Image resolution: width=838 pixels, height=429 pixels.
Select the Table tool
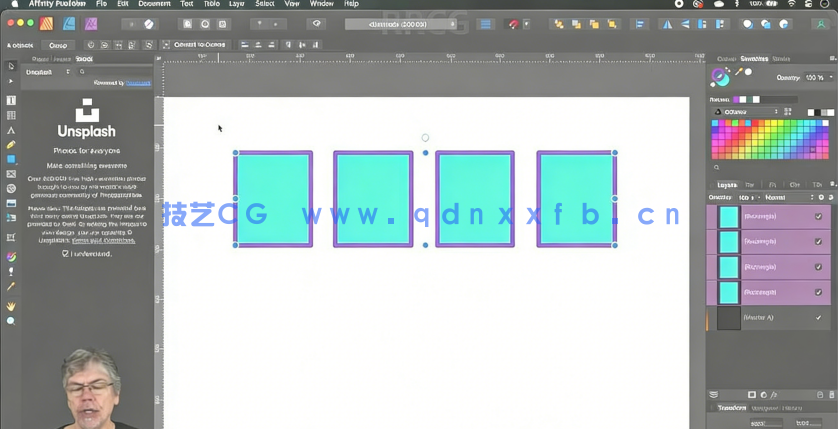tap(11, 116)
